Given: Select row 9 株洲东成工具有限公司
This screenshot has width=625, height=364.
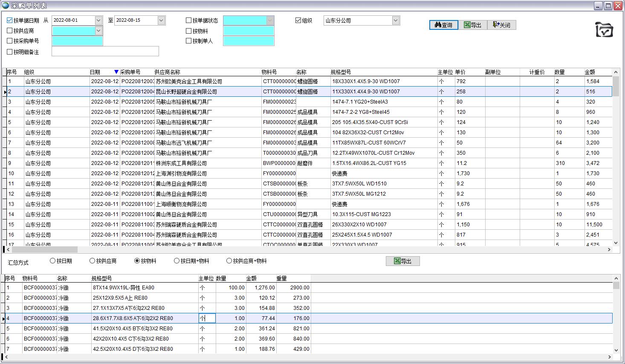Looking at the screenshot, I should point(181,163).
